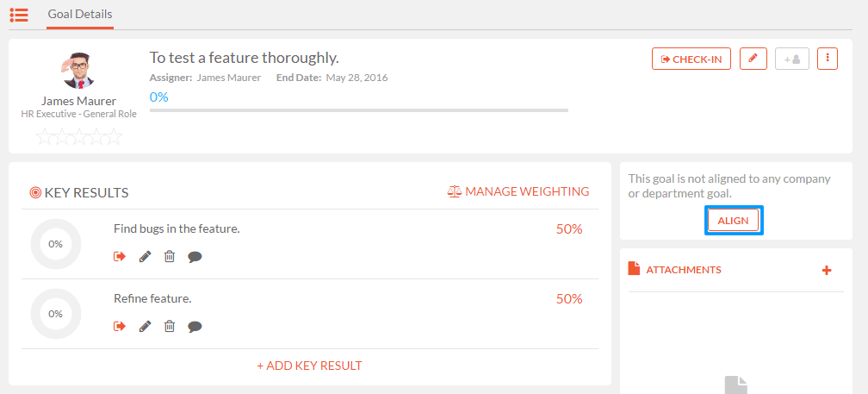Click the star rating under James Maurer
Screen dimensions: 868x394
(x=78, y=136)
